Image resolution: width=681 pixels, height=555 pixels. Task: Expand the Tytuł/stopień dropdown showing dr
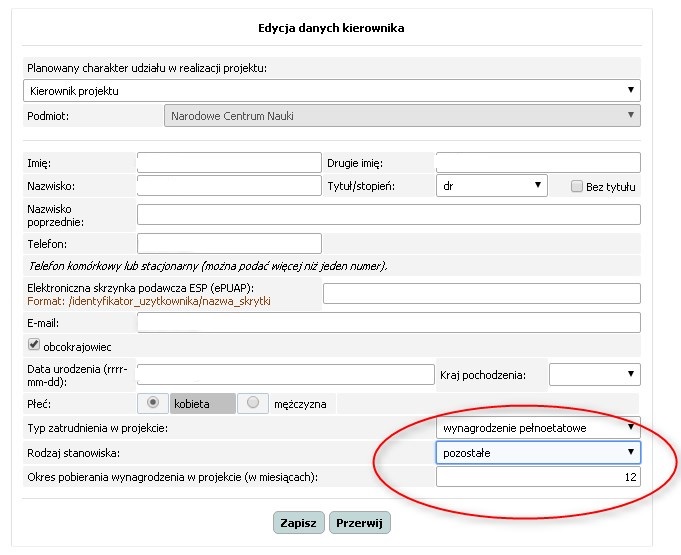492,186
